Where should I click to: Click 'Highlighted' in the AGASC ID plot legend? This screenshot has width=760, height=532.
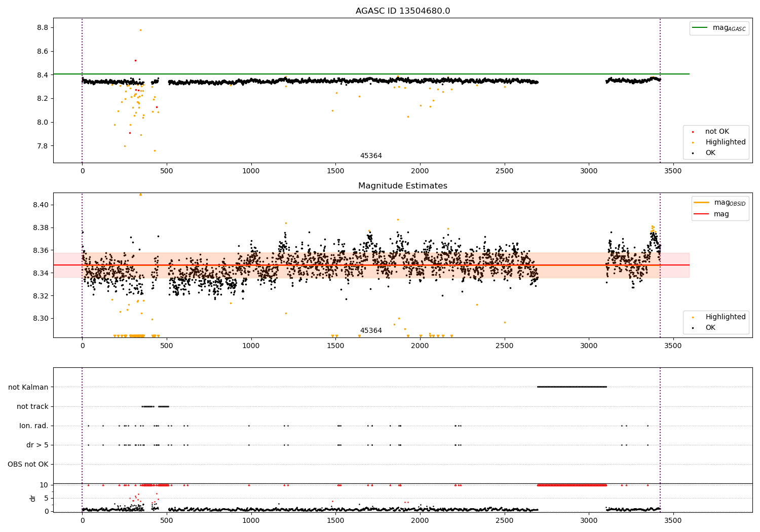click(726, 142)
